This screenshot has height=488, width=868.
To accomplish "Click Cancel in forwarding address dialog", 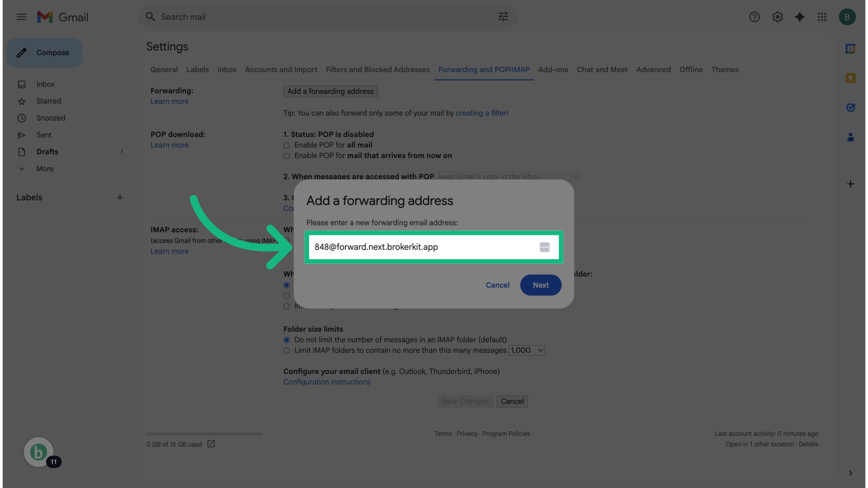I will [x=497, y=285].
